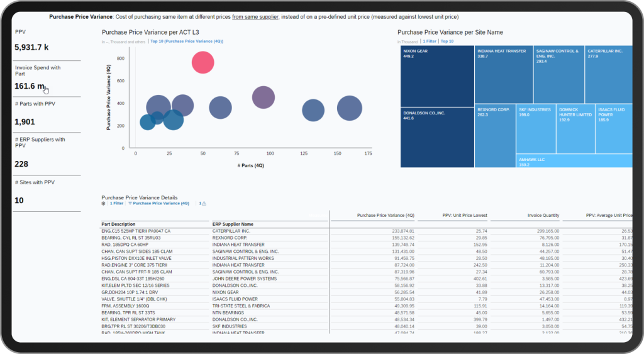Select CATERPILLAR INC. 277.9 treemap tile
Image resolution: width=644 pixels, height=354 pixels.
[609, 74]
